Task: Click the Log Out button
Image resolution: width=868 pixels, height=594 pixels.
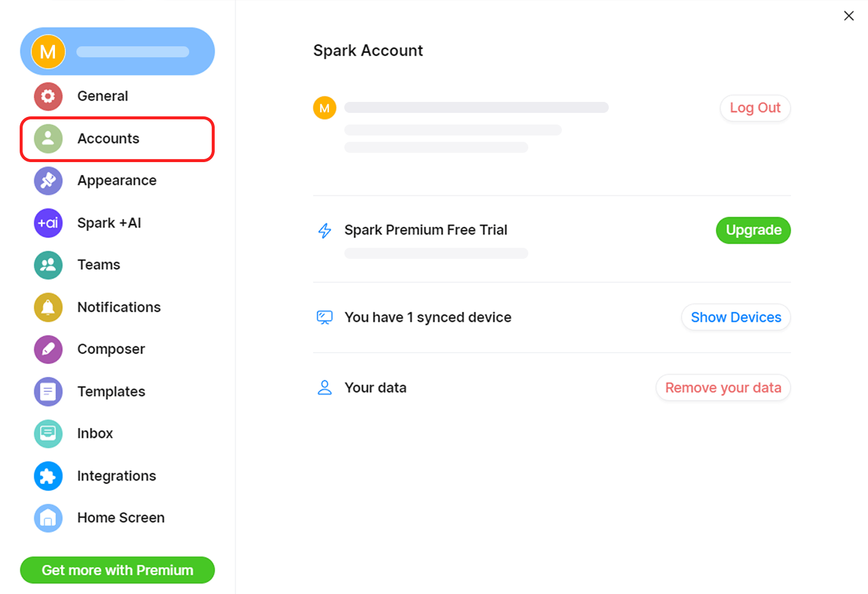Action: point(755,108)
